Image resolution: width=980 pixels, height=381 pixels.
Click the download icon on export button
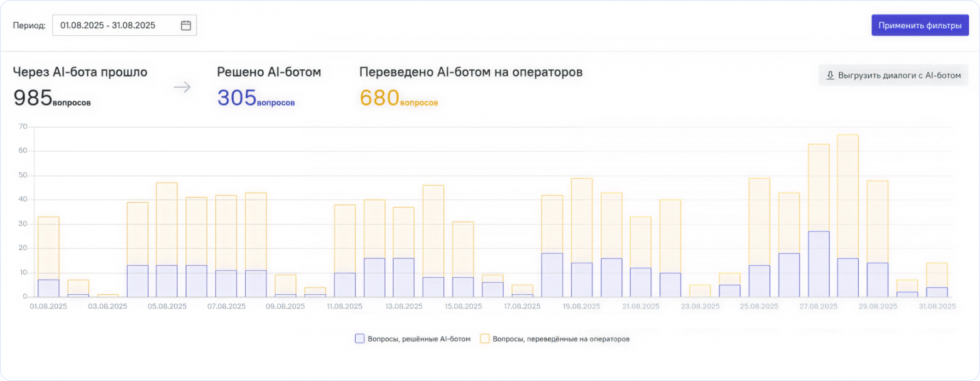coord(830,75)
